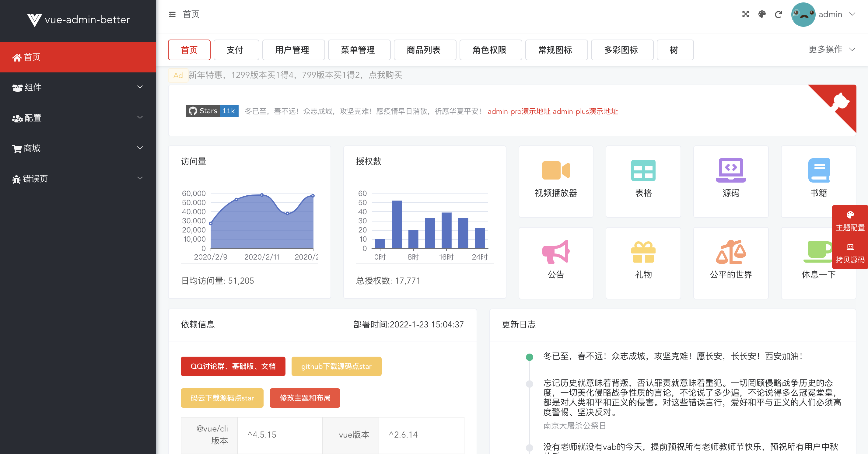Click the 修改主题和布局 button

point(305,398)
